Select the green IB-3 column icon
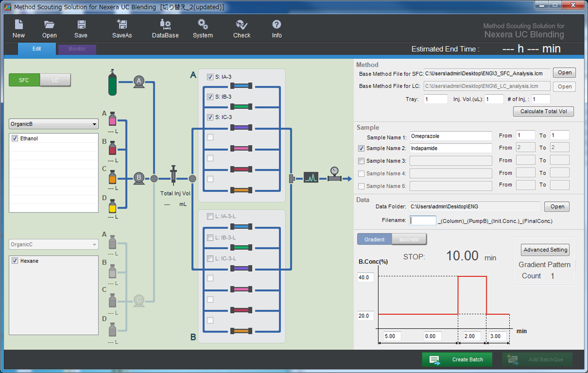Viewport: 588px width, 373px height. point(241,107)
